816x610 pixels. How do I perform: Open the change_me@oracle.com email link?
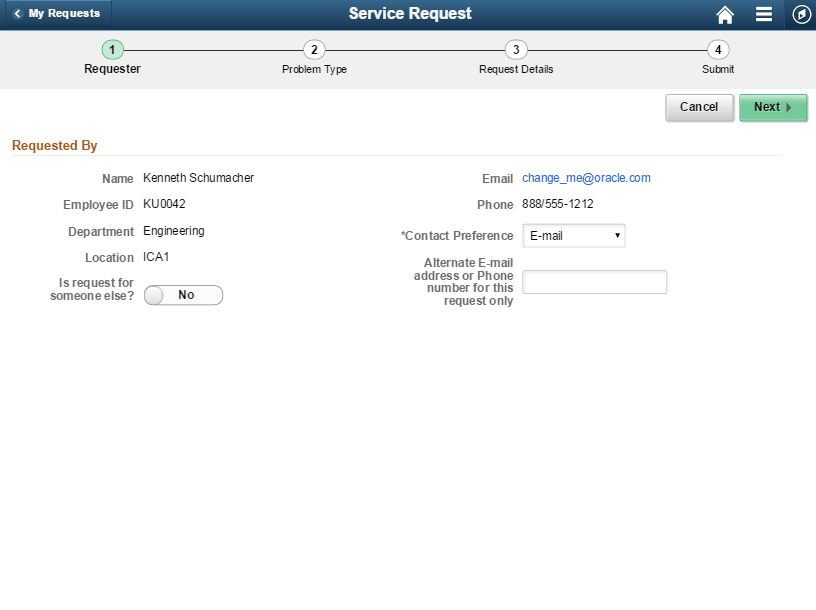point(586,177)
